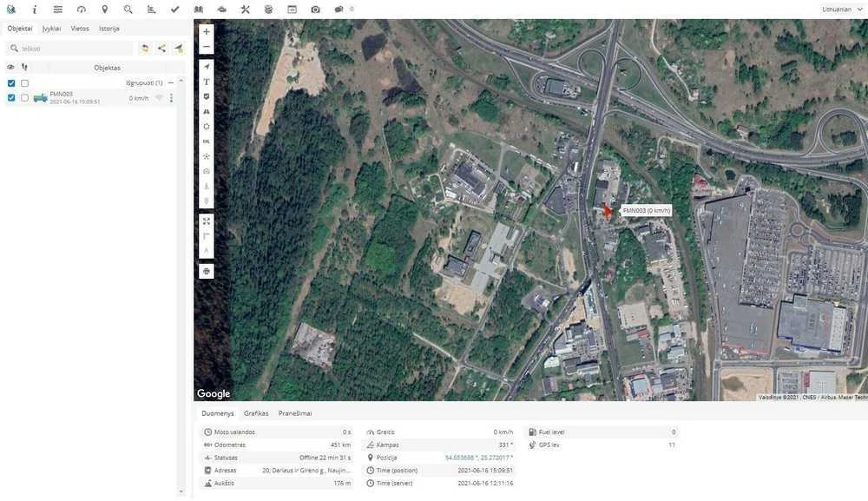Click the Kampas 331° row
Image resolution: width=868 pixels, height=501 pixels.
439,445
